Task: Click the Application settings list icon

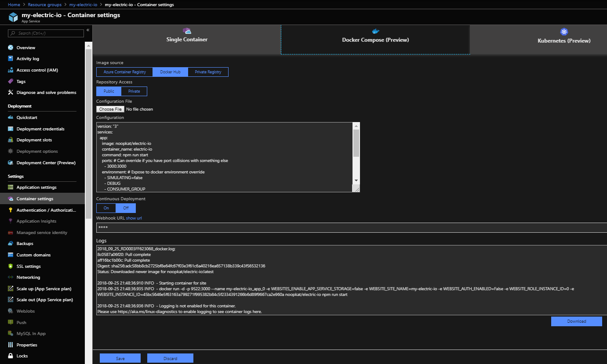Action: pos(11,187)
